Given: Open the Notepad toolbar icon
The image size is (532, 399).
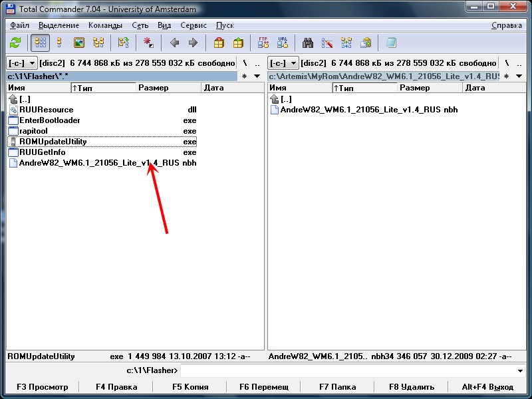Looking at the screenshot, I should 391,43.
